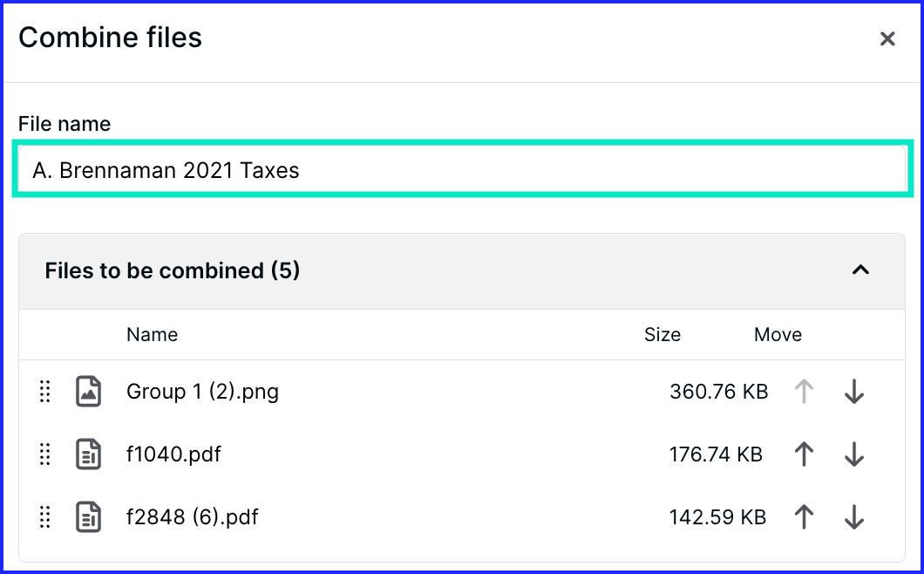Click document icon of f2848 (6).pdf

[x=88, y=516]
